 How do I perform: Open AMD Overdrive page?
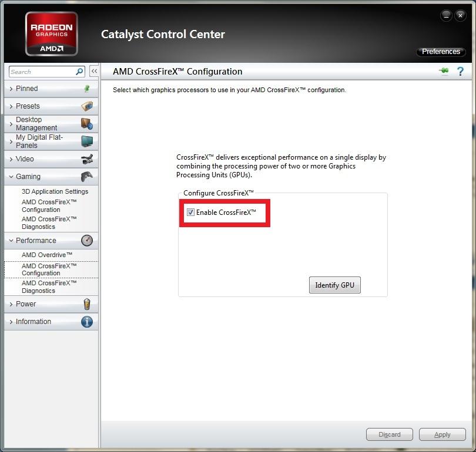point(47,255)
